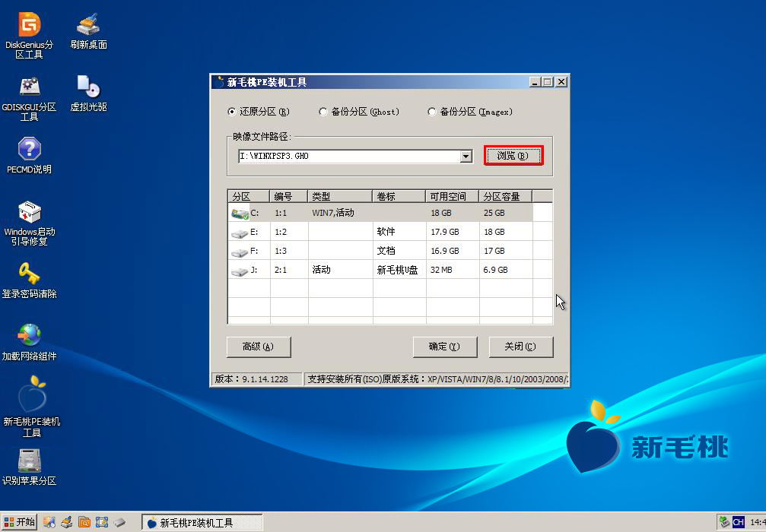Click the 加载网络组件 globe icon
The height and width of the screenshot is (532, 766).
point(29,343)
